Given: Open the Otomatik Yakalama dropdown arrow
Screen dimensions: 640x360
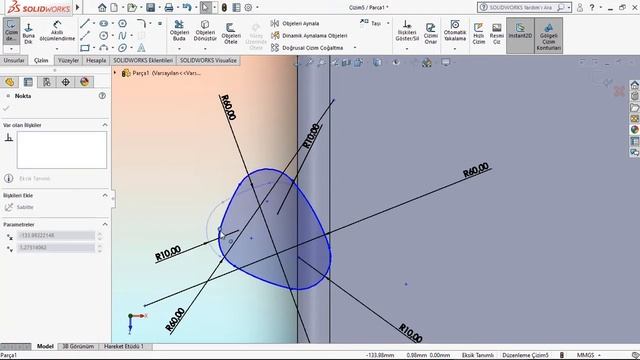Looking at the screenshot, I should click(x=455, y=49).
